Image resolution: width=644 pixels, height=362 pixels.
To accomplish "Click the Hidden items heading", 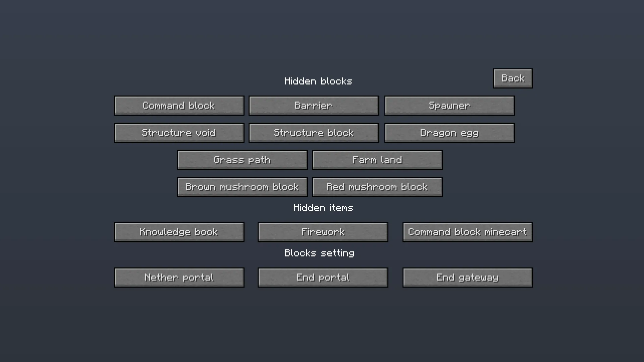I will 323,208.
